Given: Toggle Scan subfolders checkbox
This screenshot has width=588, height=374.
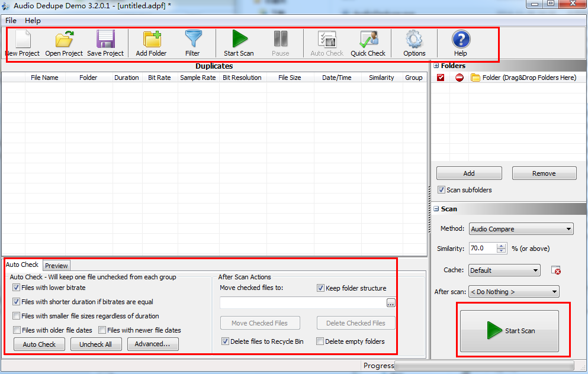Looking at the screenshot, I should [441, 190].
